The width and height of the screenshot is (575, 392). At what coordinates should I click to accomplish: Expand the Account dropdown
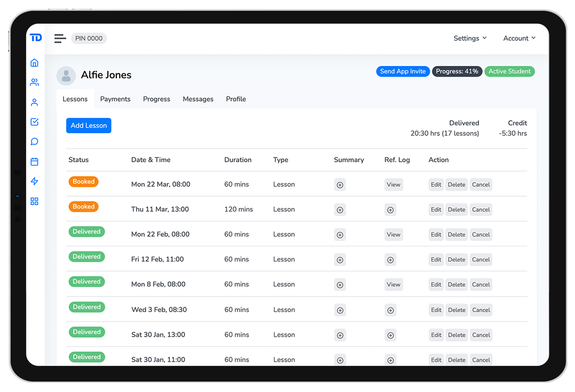pyautogui.click(x=519, y=38)
